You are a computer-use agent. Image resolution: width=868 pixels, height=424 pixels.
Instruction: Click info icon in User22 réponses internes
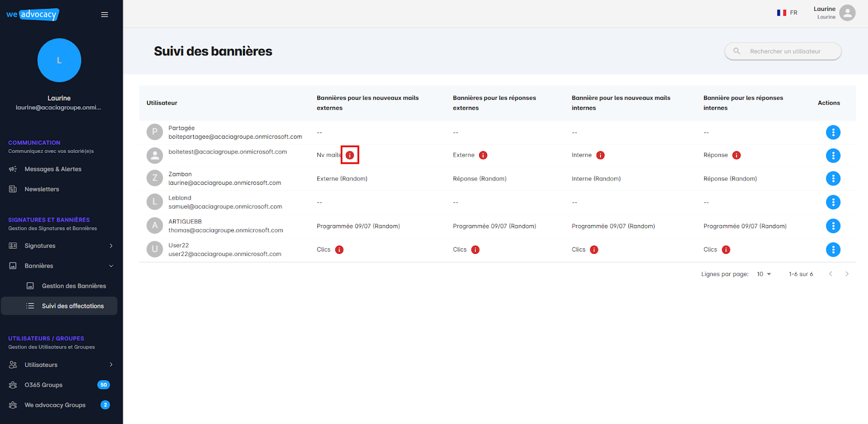click(726, 249)
